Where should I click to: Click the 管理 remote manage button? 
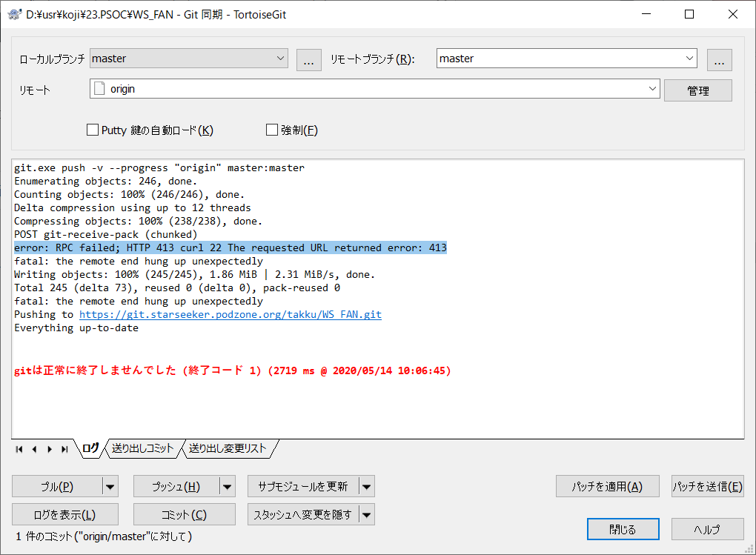click(x=697, y=90)
